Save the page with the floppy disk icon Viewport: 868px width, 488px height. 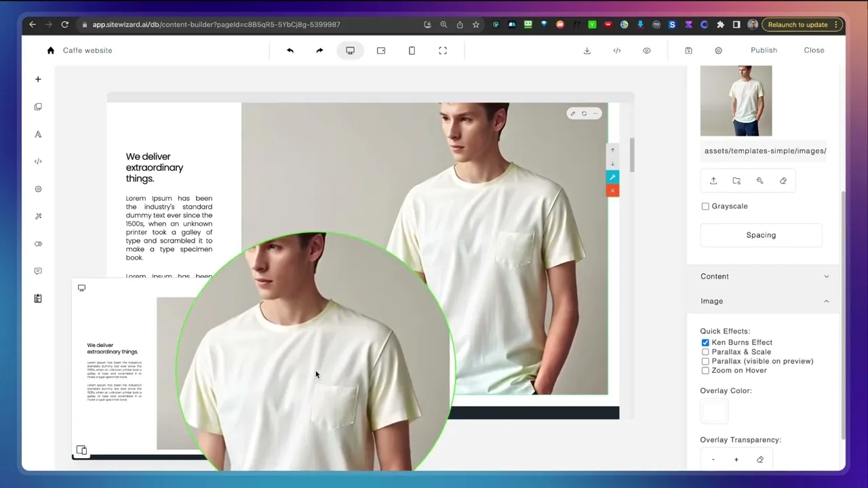688,50
